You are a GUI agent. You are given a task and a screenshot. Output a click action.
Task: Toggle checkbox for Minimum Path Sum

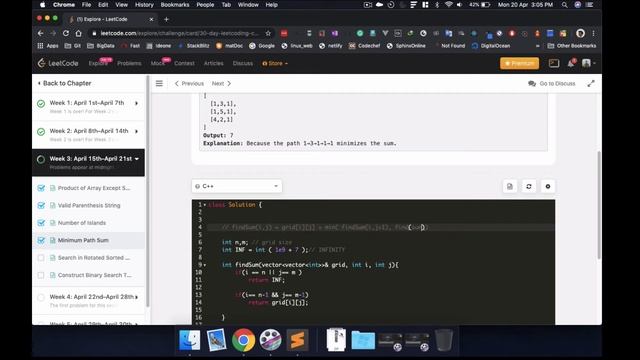(41, 240)
